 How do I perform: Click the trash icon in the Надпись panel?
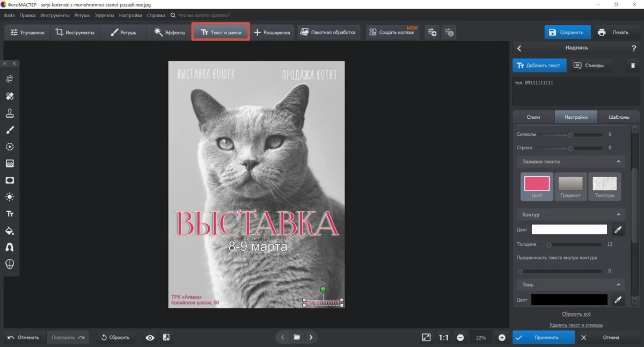coord(632,65)
